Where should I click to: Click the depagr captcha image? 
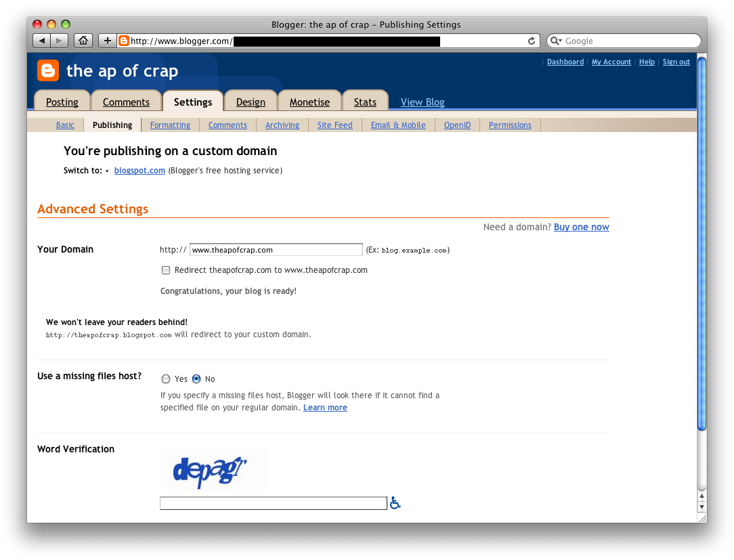coord(215,471)
